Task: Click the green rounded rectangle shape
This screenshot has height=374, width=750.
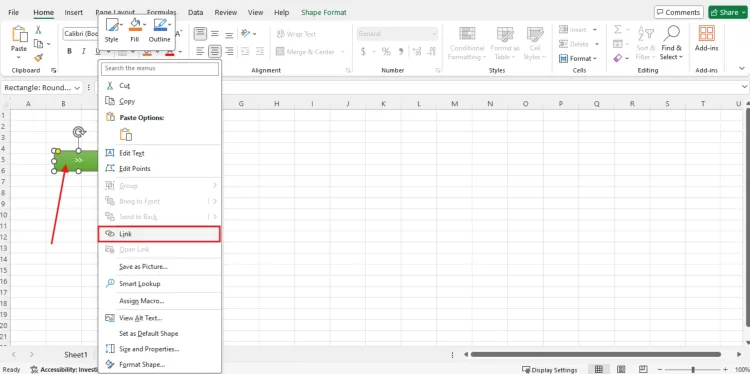Action: (77, 160)
